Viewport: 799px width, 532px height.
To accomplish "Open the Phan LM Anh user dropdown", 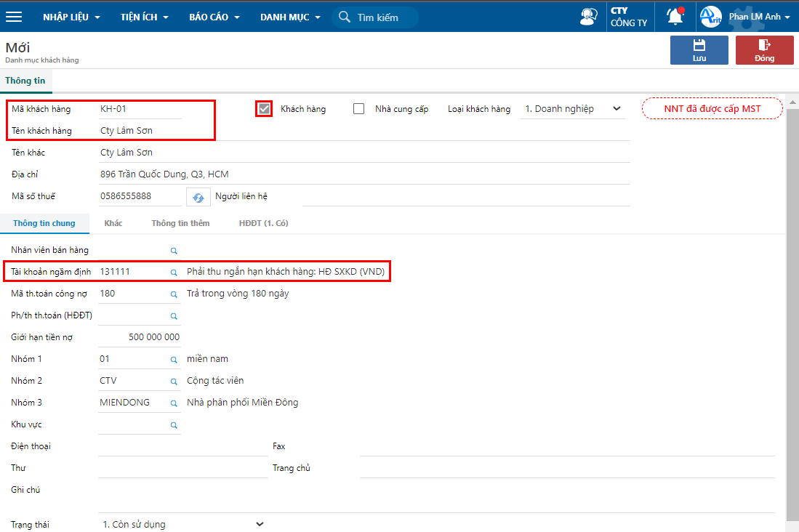I will click(x=759, y=17).
